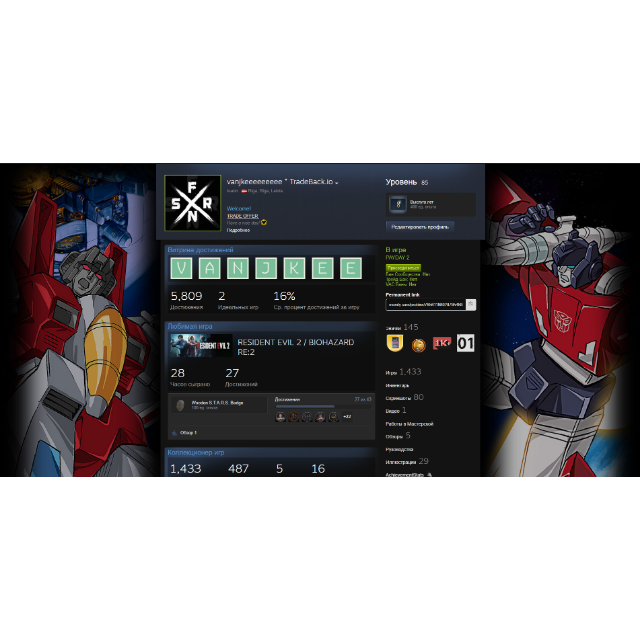Click the Latvia flag icon under the username
This screenshot has height=640, width=640.
tap(244, 191)
